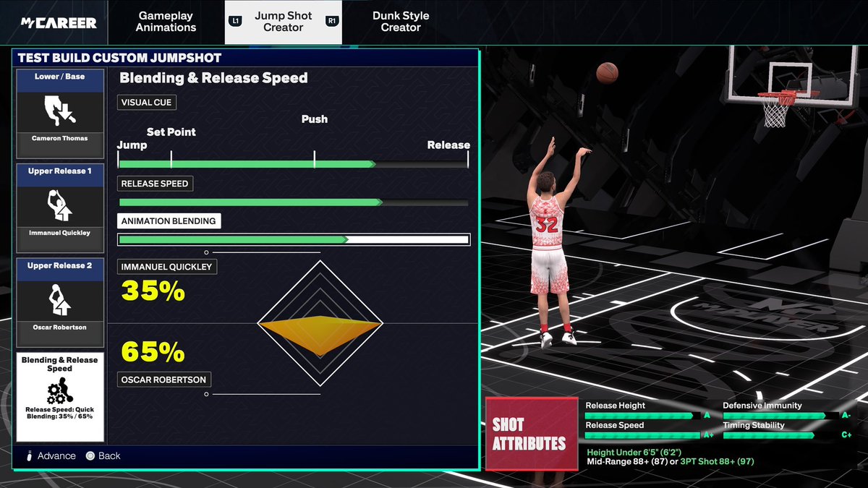Open the Gameplay Animations tab
The image size is (868, 488).
166,22
